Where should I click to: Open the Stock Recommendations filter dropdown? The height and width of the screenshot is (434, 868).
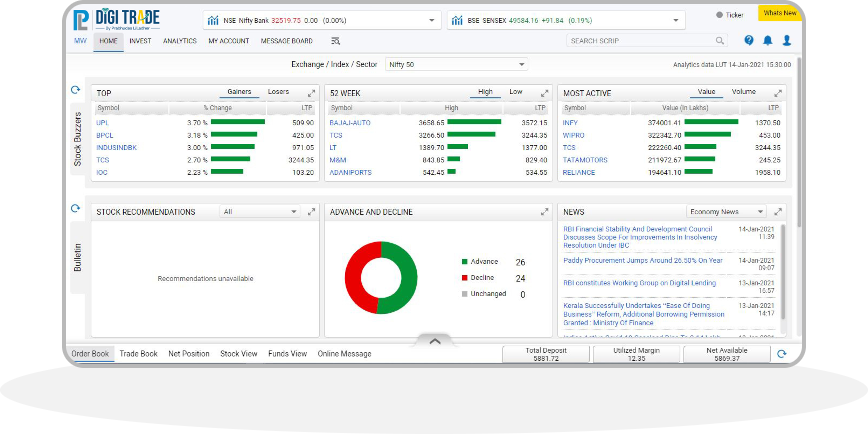tap(260, 211)
